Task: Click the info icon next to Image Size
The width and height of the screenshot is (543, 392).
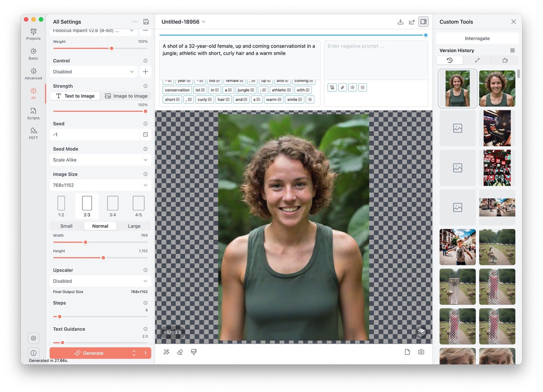Action: (145, 174)
